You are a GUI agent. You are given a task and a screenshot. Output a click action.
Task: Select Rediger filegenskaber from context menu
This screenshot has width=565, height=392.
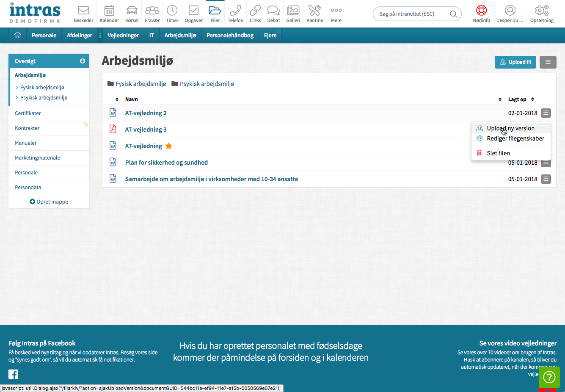515,138
